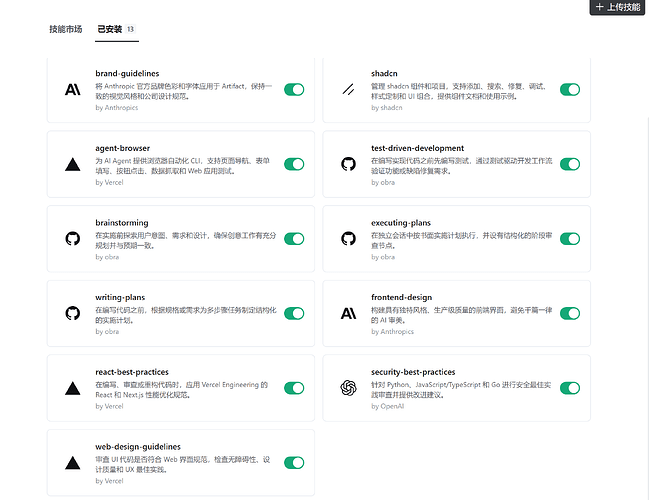This screenshot has height=500, width=649.
Task: Turn off the frontend-design toggle
Action: point(570,313)
